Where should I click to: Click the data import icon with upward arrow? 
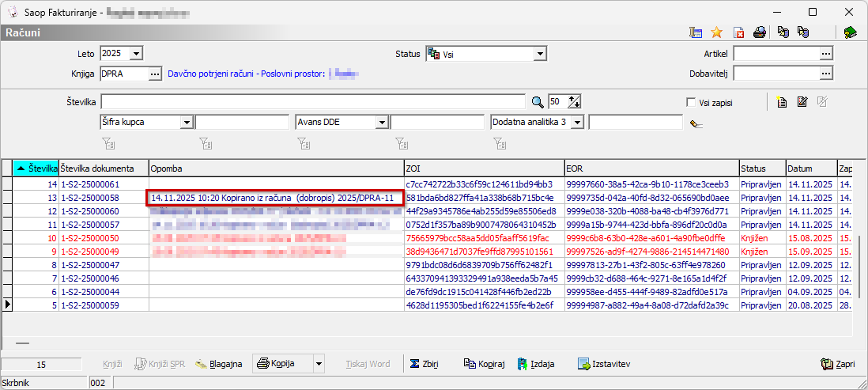[803, 32]
